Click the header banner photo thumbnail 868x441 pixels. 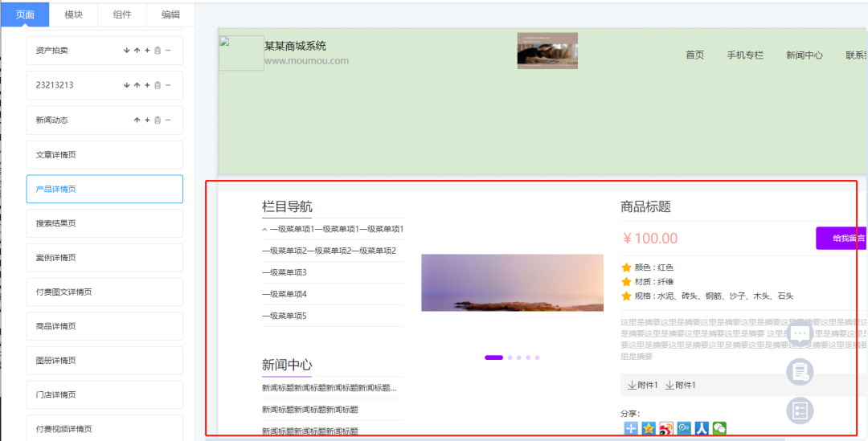547,51
